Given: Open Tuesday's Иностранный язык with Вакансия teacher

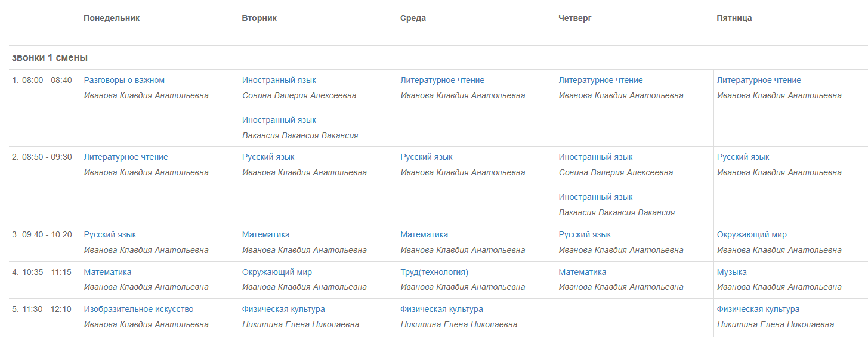Looking at the screenshot, I should click(279, 120).
